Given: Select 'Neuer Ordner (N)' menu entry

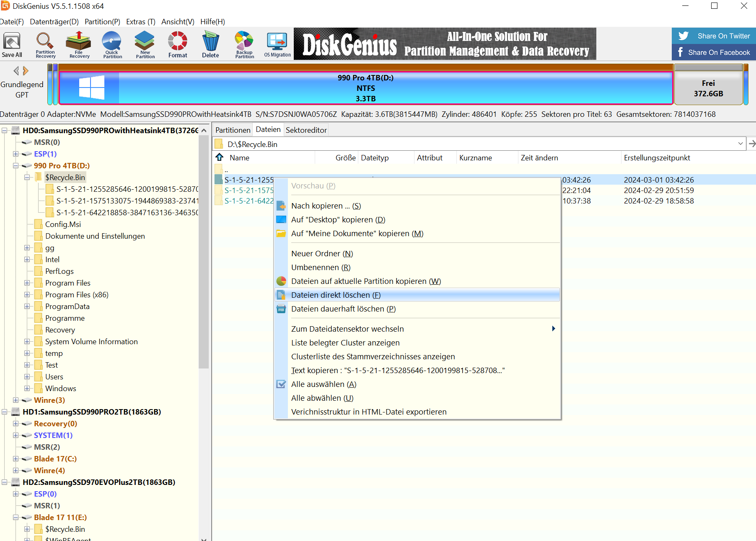Looking at the screenshot, I should tap(417, 253).
